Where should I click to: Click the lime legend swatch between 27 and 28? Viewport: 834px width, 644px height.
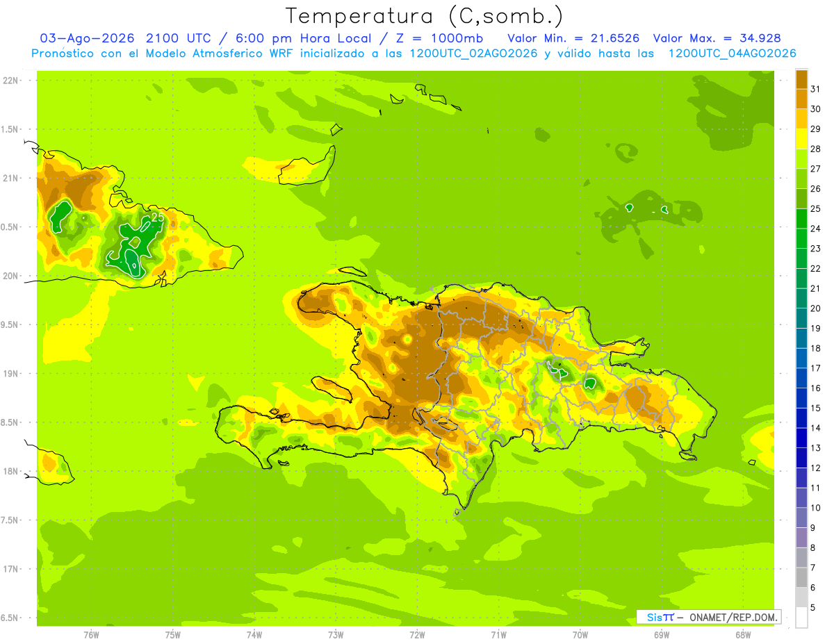801,159
